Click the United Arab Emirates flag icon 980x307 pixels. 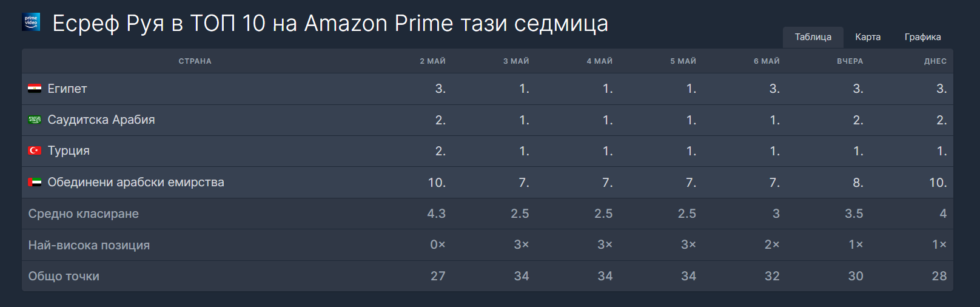(x=35, y=183)
